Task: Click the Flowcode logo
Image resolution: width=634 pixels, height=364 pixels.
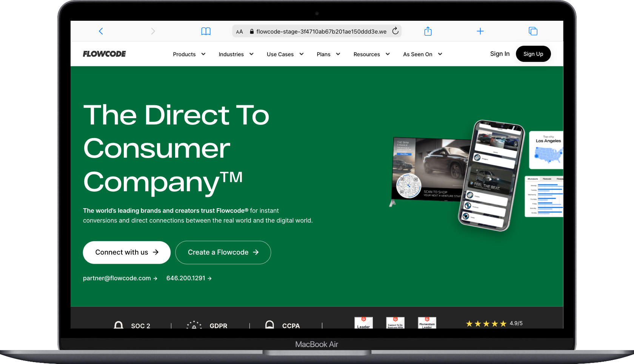Action: click(x=105, y=54)
